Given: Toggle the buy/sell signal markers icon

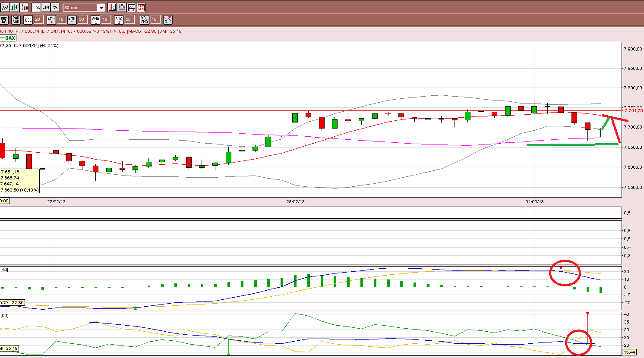Looking at the screenshot, I should click(x=168, y=19).
